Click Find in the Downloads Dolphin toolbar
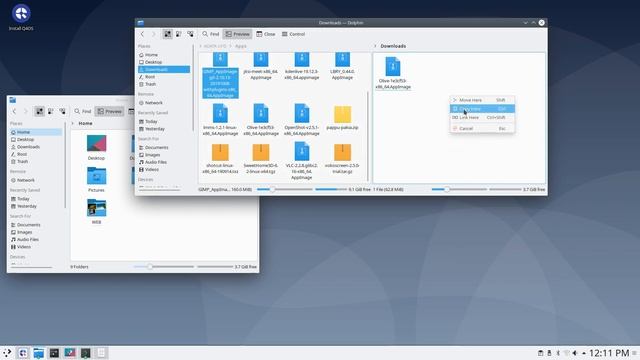 click(211, 34)
